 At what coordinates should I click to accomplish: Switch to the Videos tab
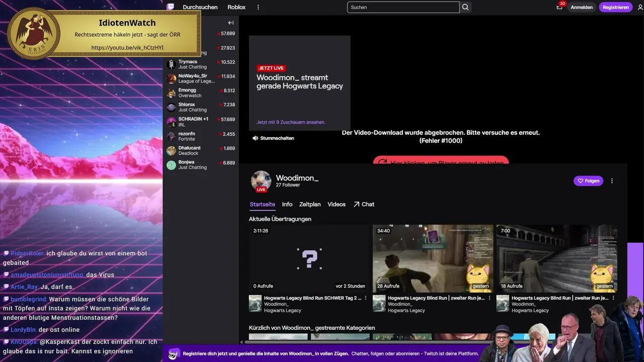pos(337,204)
